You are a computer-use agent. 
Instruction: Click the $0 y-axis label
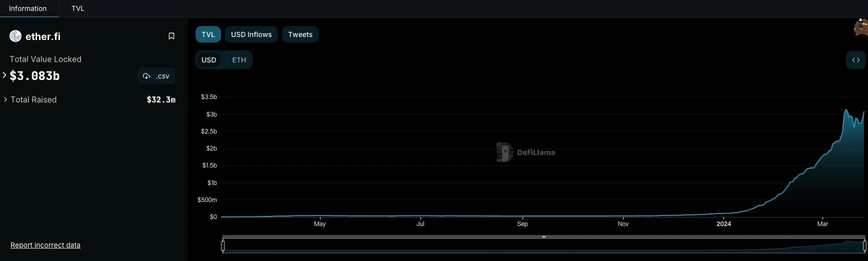click(x=213, y=217)
